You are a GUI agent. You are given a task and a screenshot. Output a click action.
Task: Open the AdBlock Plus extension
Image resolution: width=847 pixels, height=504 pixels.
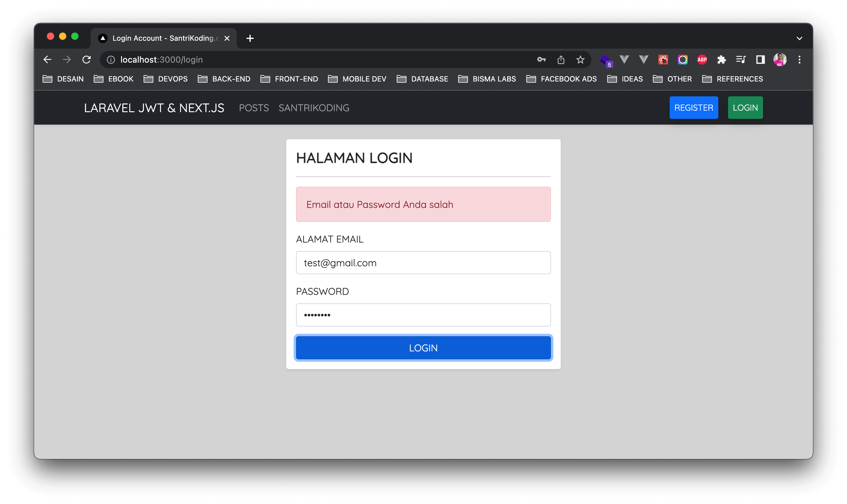702,60
